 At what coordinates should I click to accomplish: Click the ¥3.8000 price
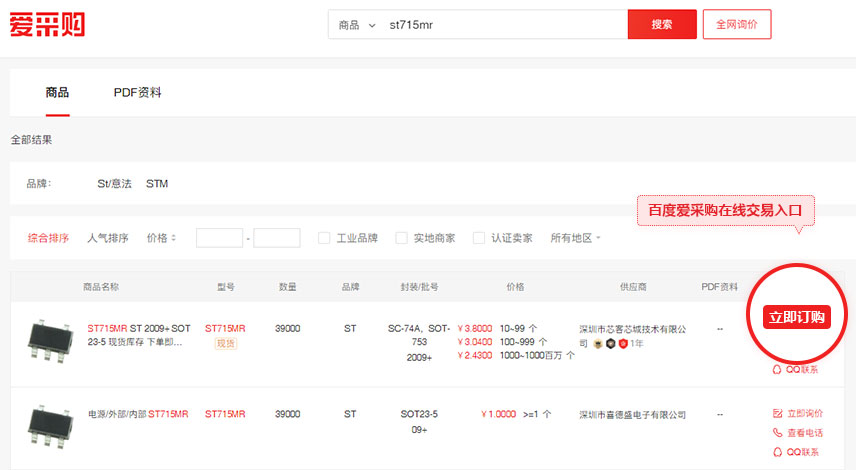(x=474, y=329)
